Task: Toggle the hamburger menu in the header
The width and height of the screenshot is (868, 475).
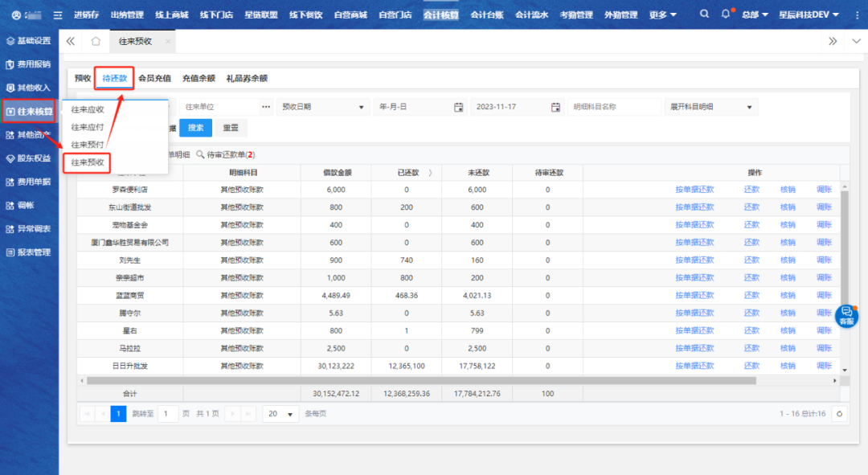Action: pos(58,15)
